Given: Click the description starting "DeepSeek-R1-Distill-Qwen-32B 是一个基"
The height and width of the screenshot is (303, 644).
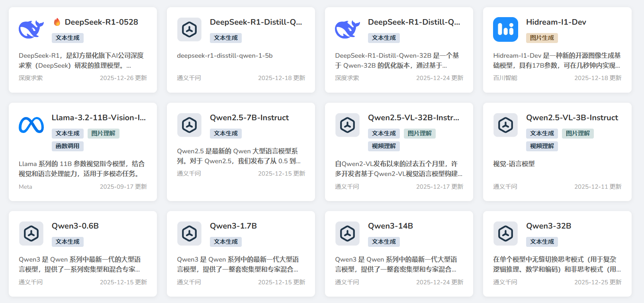Looking at the screenshot, I should [x=397, y=61].
